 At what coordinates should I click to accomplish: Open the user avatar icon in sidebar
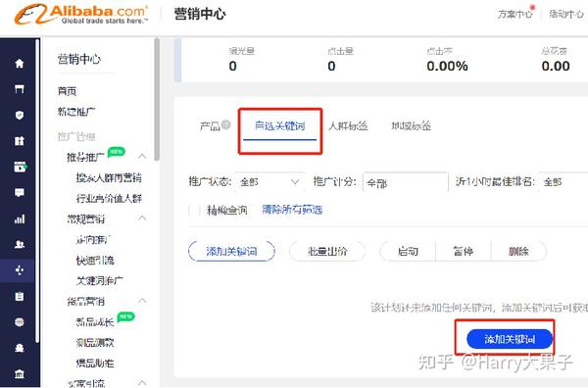[x=20, y=348]
